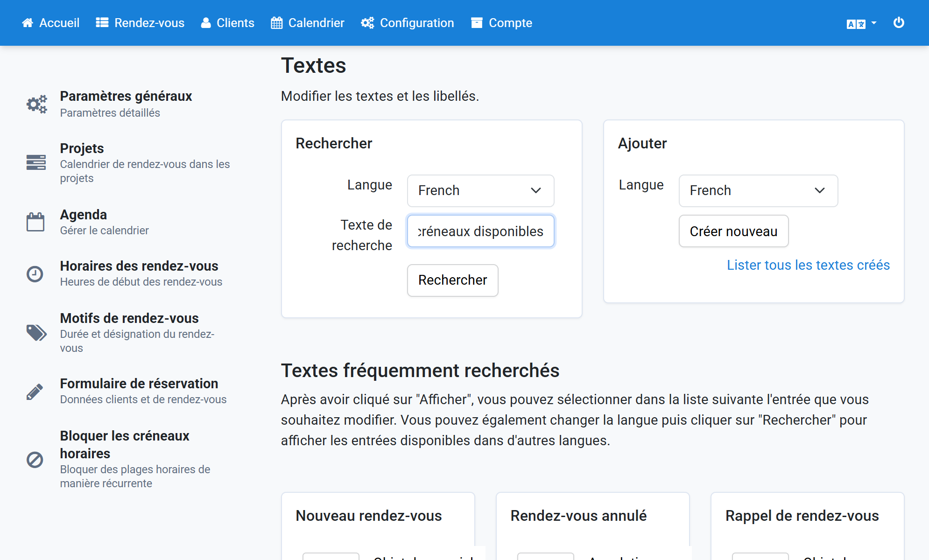Open the Accueil menu item

[x=51, y=23]
